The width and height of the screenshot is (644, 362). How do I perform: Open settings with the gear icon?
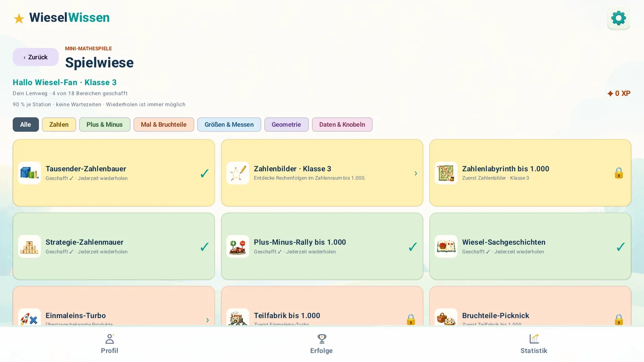click(619, 18)
